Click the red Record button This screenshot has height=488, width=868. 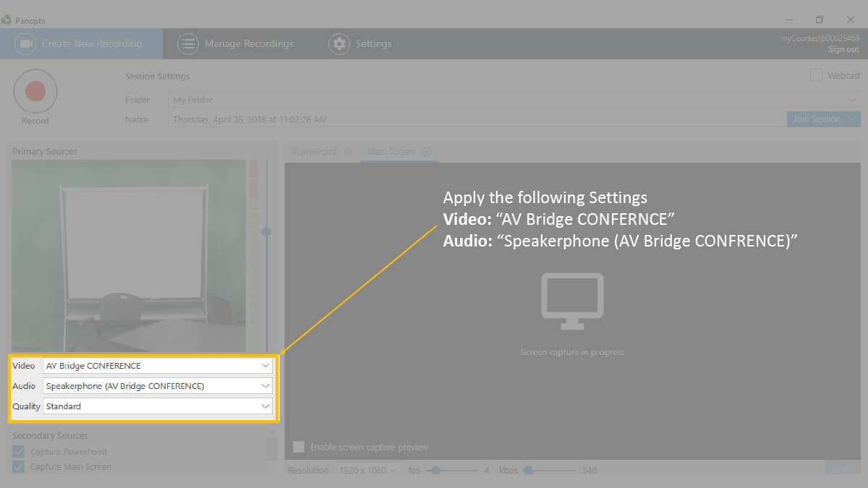coord(35,92)
